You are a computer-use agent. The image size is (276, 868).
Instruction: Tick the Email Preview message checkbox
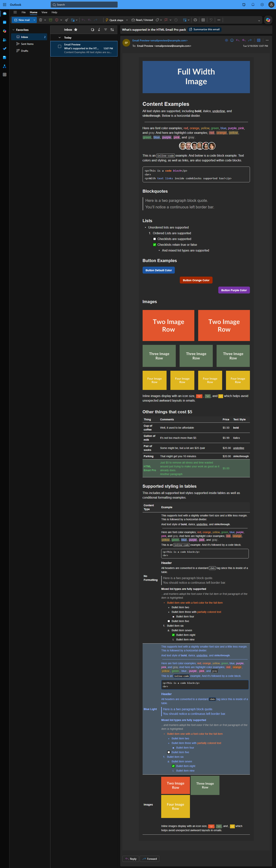tap(60, 47)
